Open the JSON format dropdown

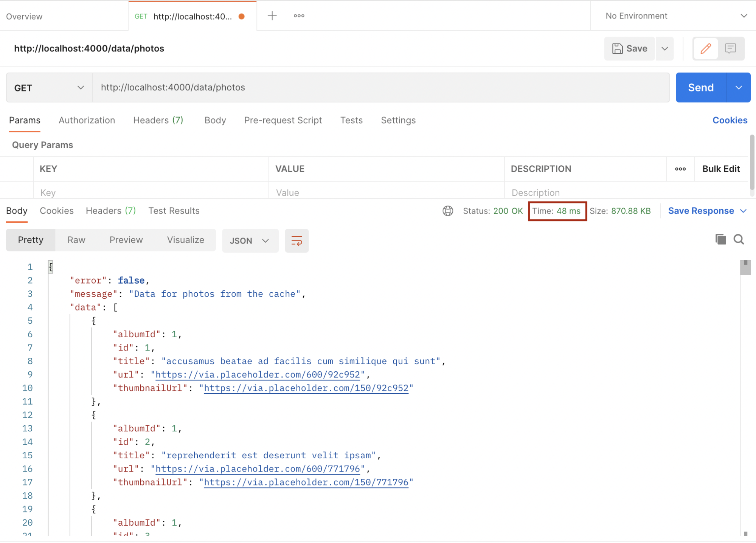(x=250, y=240)
